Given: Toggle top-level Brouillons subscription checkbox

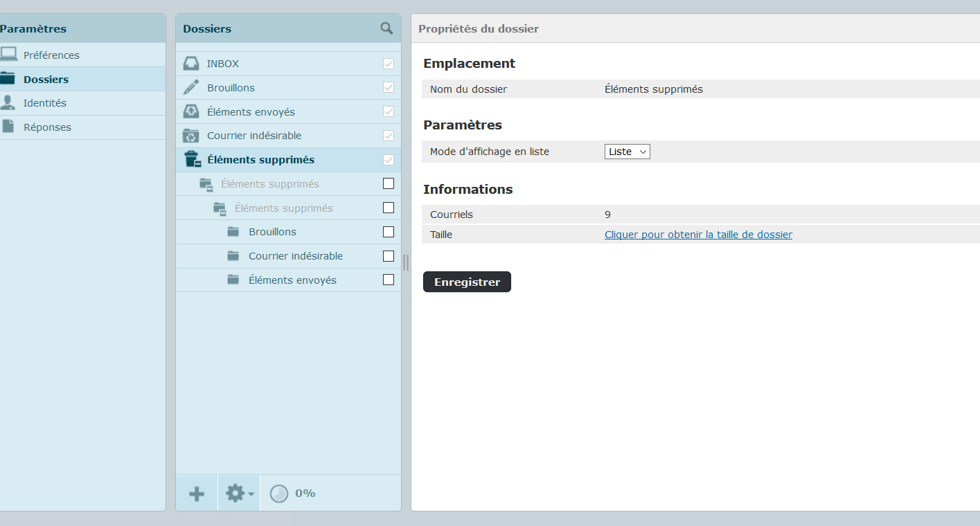Looking at the screenshot, I should coord(389,87).
